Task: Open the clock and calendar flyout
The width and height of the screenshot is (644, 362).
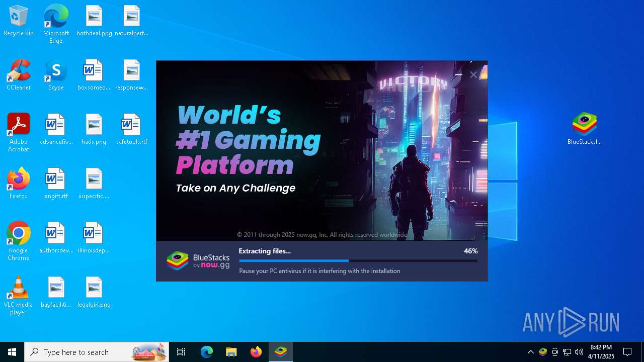Action: pos(601,352)
